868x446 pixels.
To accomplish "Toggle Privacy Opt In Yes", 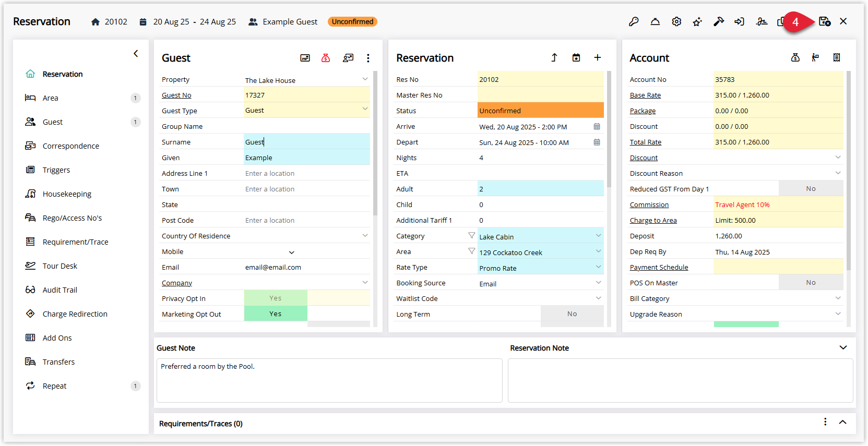I will (x=276, y=298).
